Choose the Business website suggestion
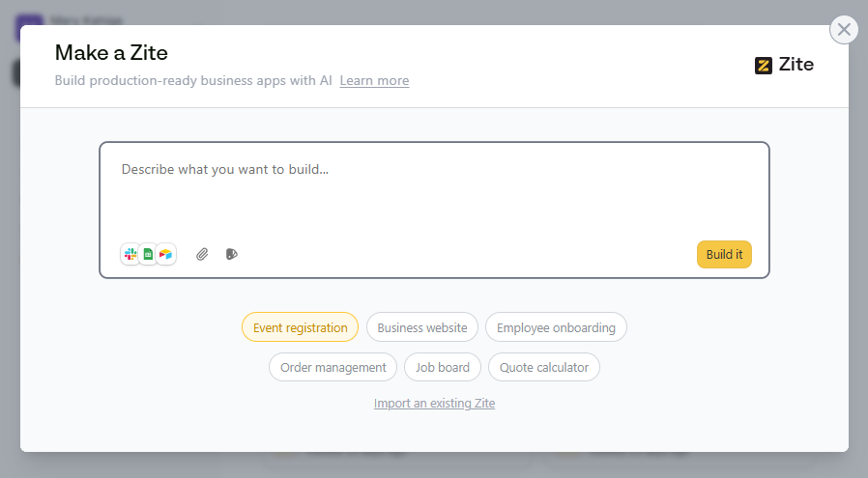The image size is (868, 478). tap(422, 327)
